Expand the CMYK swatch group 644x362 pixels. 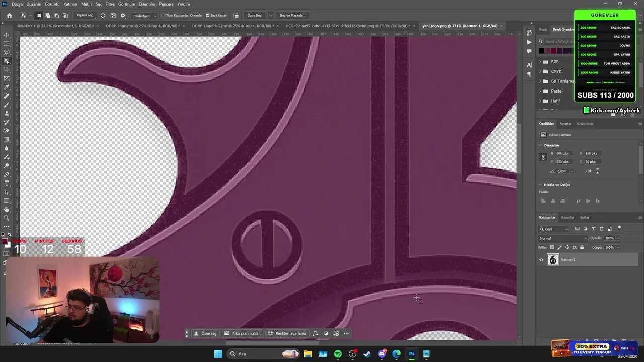click(540, 71)
